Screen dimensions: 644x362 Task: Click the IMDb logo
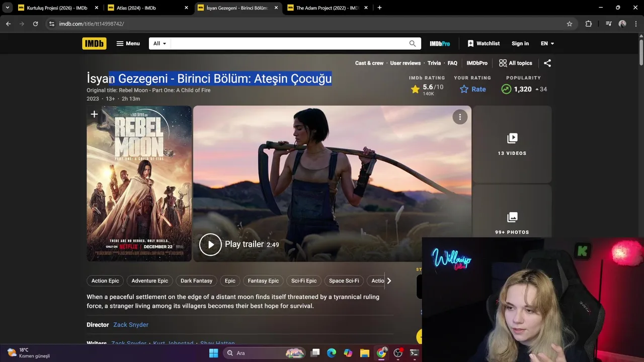[x=94, y=44]
